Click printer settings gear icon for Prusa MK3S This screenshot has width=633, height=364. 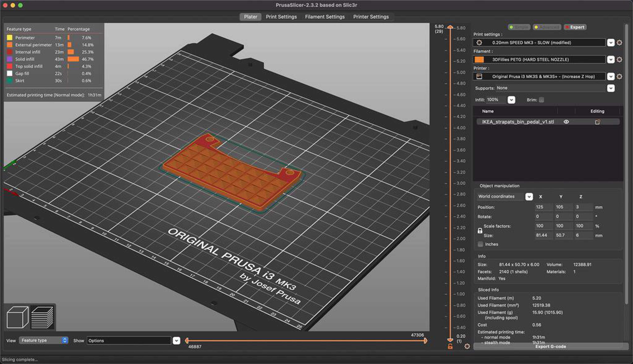pyautogui.click(x=619, y=77)
